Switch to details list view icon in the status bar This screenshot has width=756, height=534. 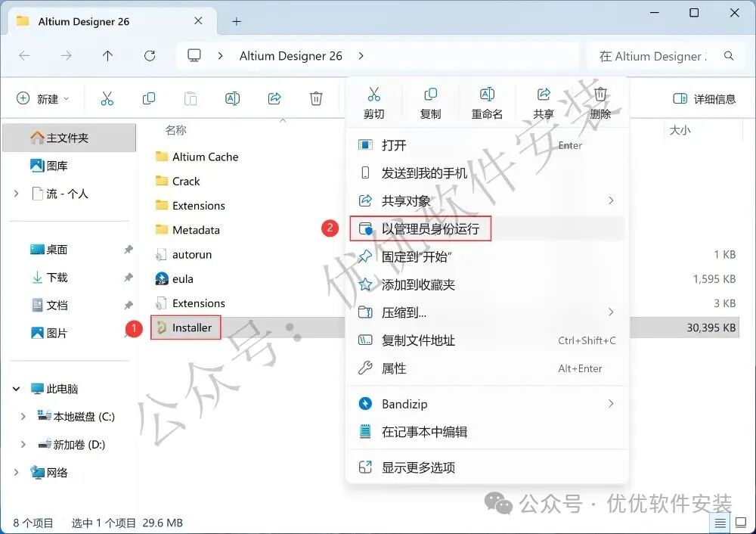[x=720, y=523]
